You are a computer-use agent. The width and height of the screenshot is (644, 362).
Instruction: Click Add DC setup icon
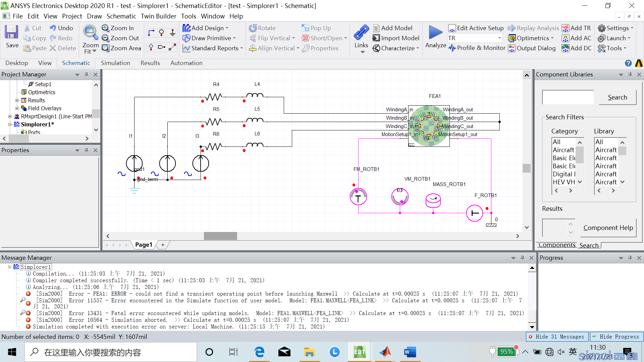(x=566, y=48)
